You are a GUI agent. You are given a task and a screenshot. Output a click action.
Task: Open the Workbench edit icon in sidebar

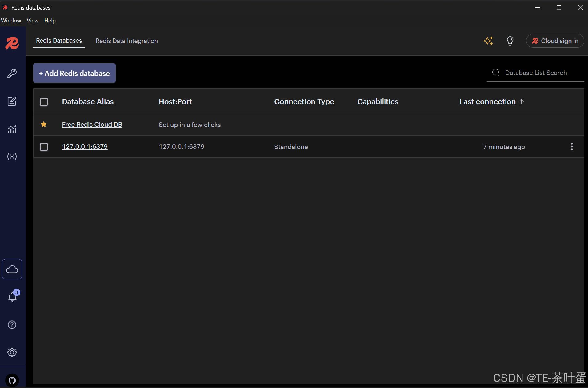(12, 101)
